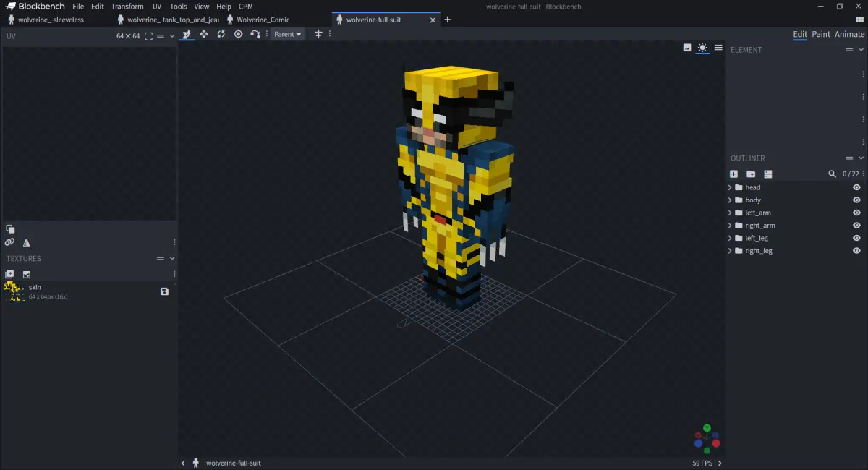Select the Rotate tool icon
The image size is (868, 470).
coord(221,34)
